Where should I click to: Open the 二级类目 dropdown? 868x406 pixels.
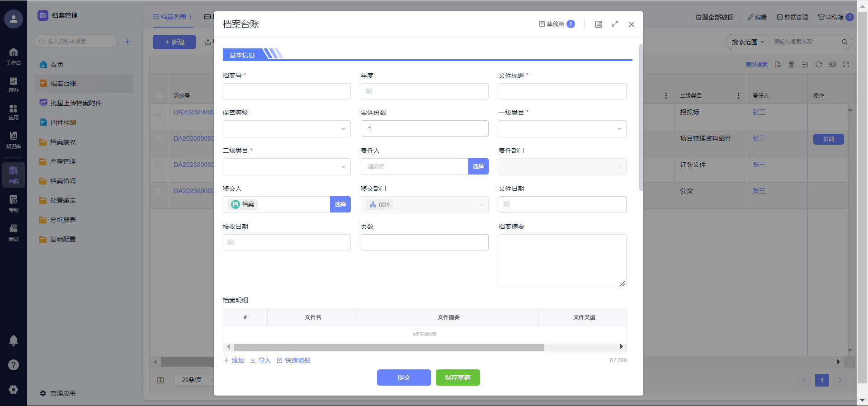tap(287, 167)
